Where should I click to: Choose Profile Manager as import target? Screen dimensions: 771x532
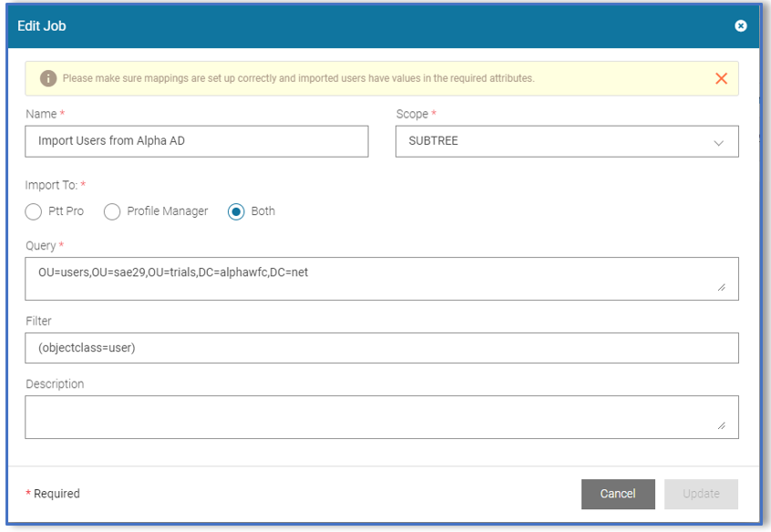click(x=112, y=211)
